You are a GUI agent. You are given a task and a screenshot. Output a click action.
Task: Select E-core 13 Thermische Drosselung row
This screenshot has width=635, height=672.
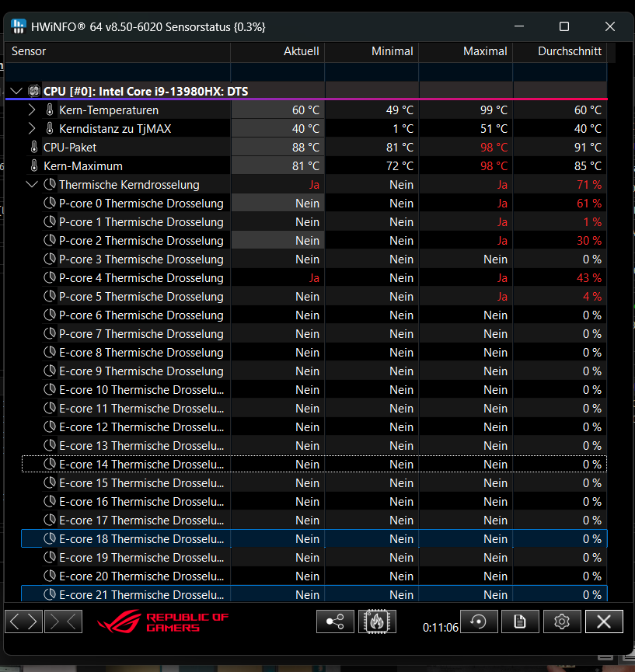(x=314, y=446)
